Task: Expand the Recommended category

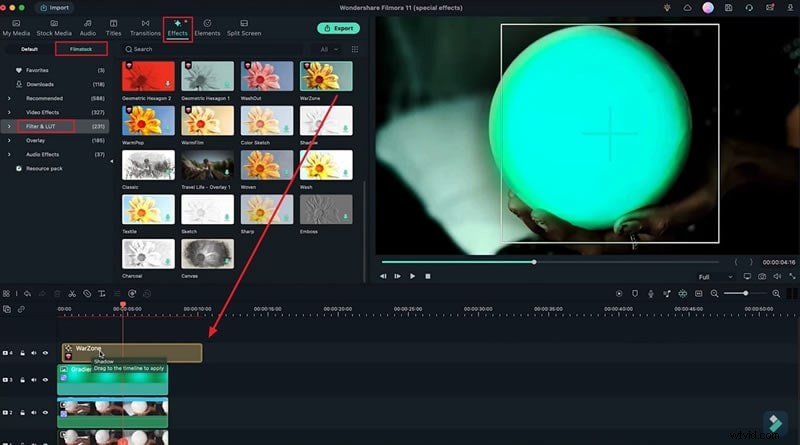Action: coord(9,98)
